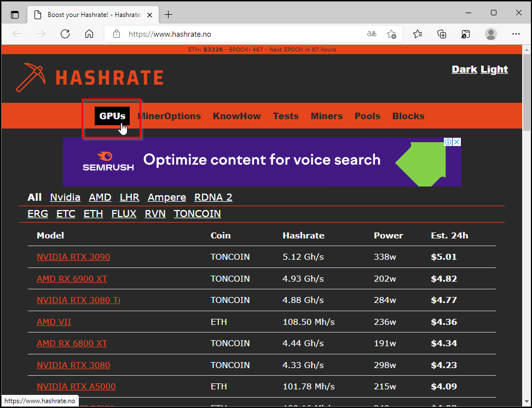Select the All GPU filter

pyautogui.click(x=34, y=197)
